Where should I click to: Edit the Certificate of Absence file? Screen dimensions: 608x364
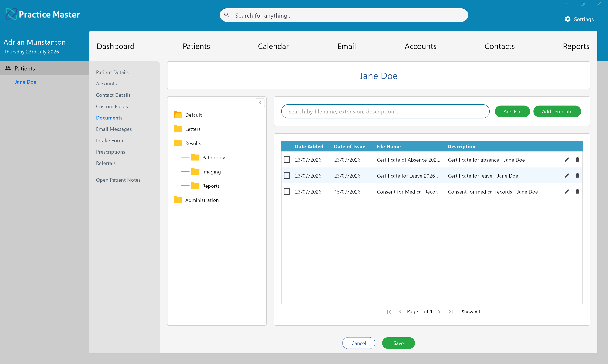point(567,160)
